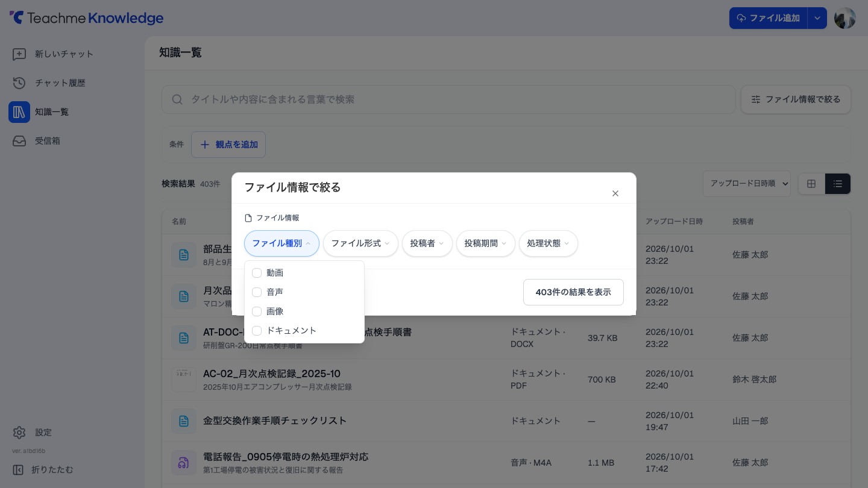Collapse the ファイル種別 filter dropdown
Image resolution: width=868 pixels, height=488 pixels.
[281, 243]
